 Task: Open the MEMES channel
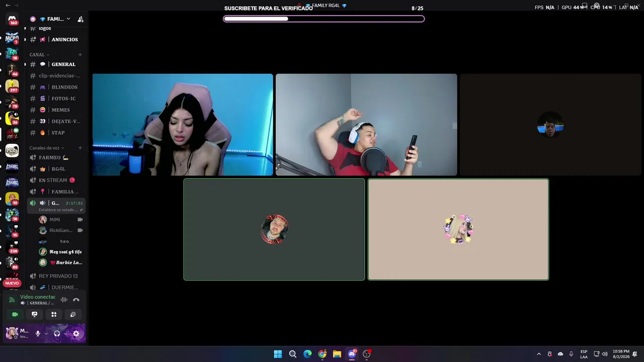point(56,110)
